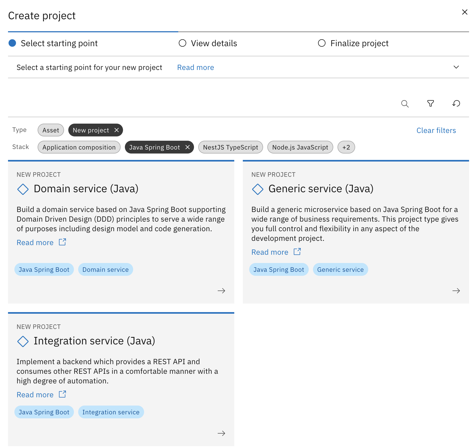Click the diamond icon next to Domain service (Java)
This screenshot has height=448, width=476.
coord(23,189)
